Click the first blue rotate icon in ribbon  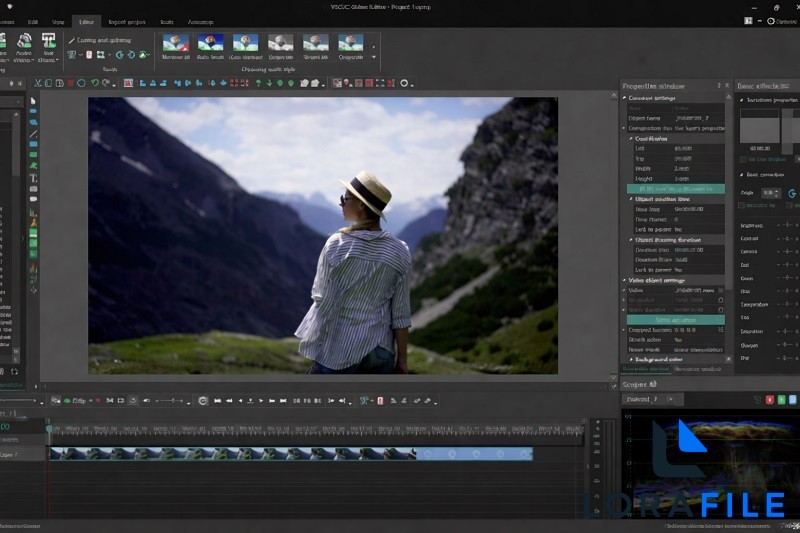point(119,55)
